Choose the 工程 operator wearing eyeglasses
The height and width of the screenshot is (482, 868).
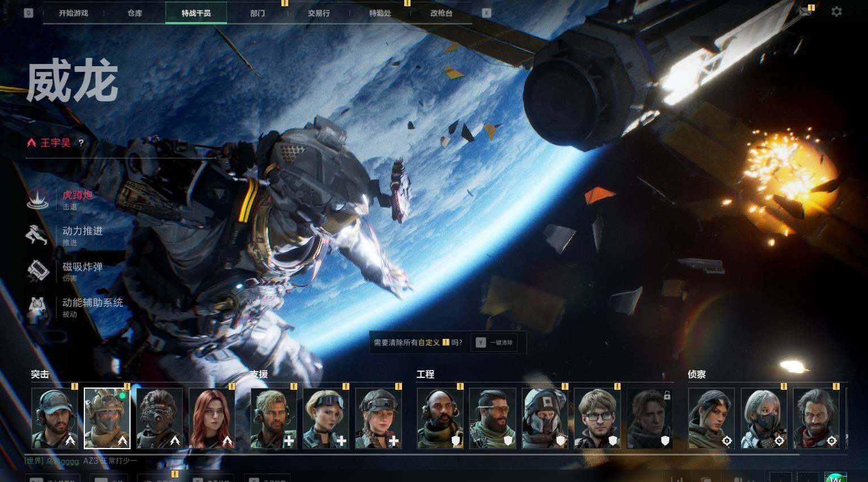click(x=597, y=418)
